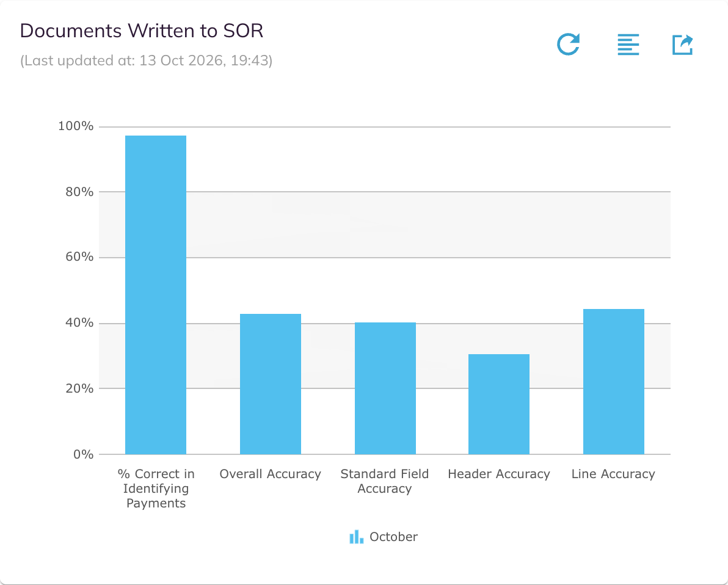
Task: Click the Header Accuracy axis label
Action: pos(498,474)
